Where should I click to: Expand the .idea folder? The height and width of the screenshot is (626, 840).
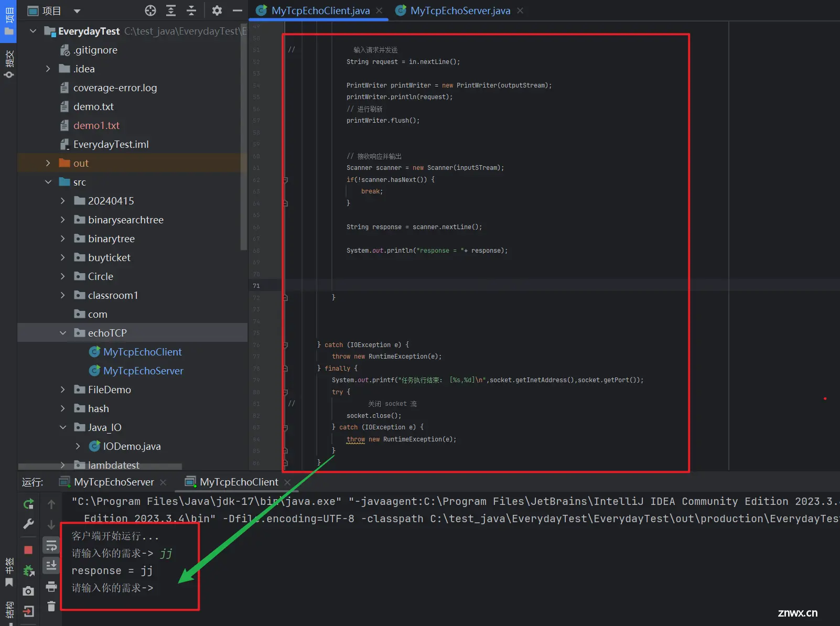pyautogui.click(x=48, y=69)
